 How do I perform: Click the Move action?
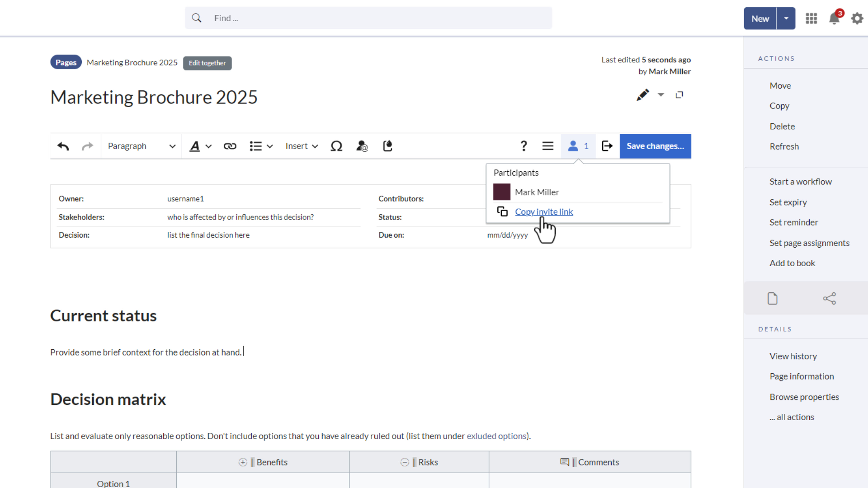tap(780, 85)
